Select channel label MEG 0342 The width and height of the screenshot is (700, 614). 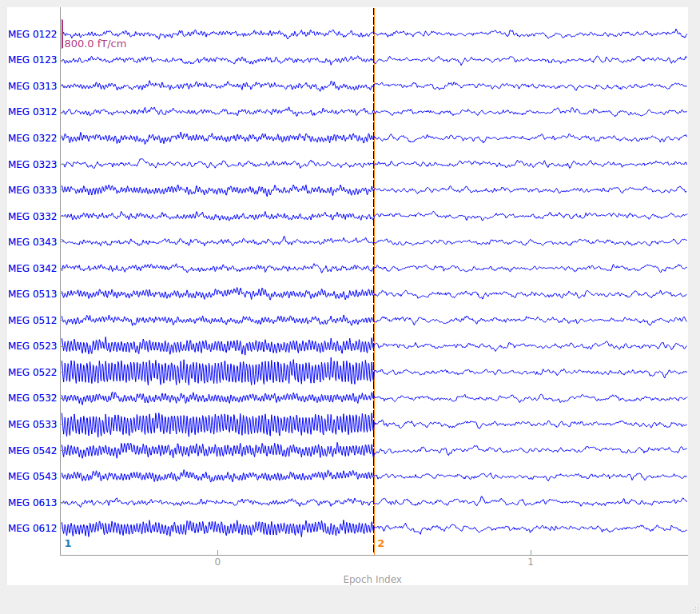33,269
